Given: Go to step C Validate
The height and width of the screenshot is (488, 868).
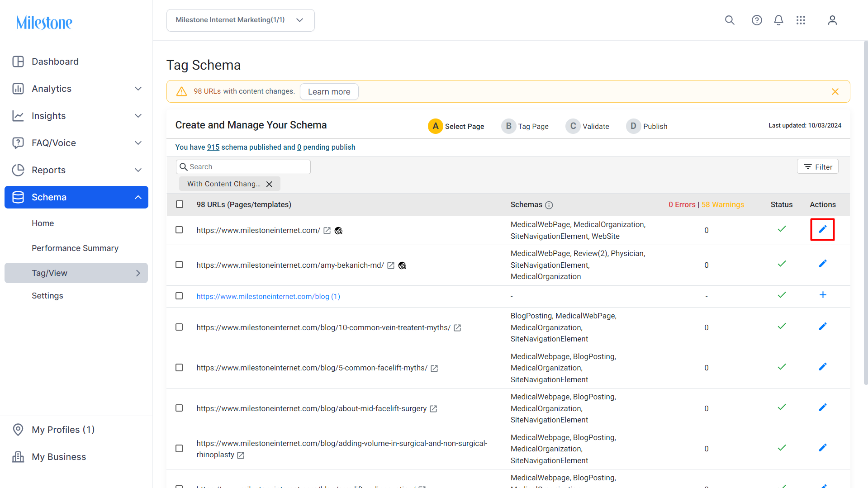Looking at the screenshot, I should pos(588,126).
